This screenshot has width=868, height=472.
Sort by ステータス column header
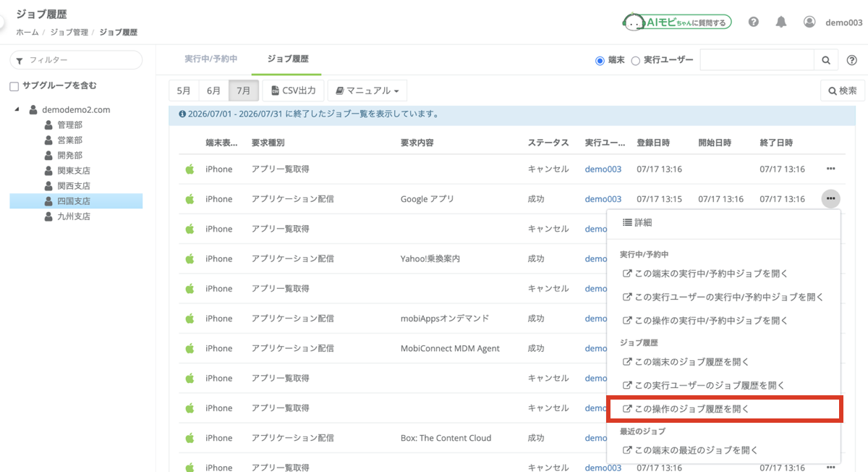pos(548,143)
